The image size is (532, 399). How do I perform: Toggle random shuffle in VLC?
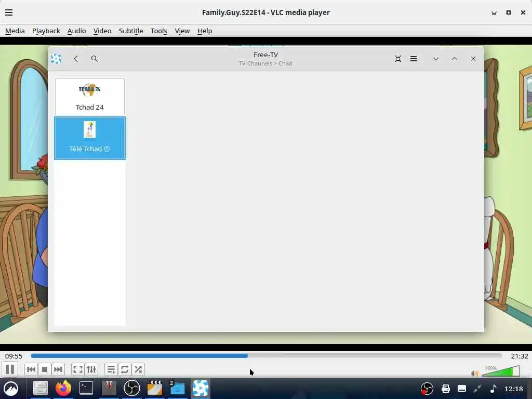(x=138, y=369)
